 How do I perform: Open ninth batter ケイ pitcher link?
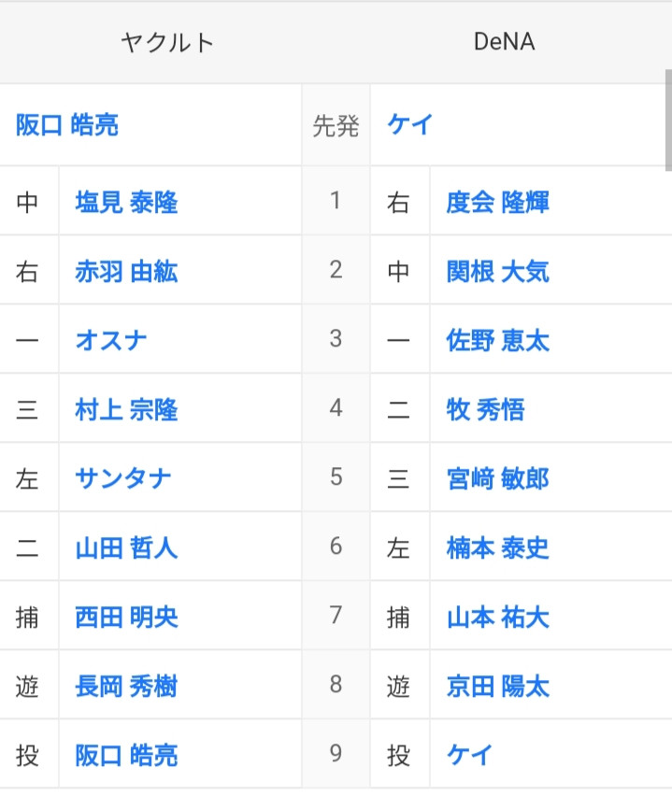pos(470,755)
